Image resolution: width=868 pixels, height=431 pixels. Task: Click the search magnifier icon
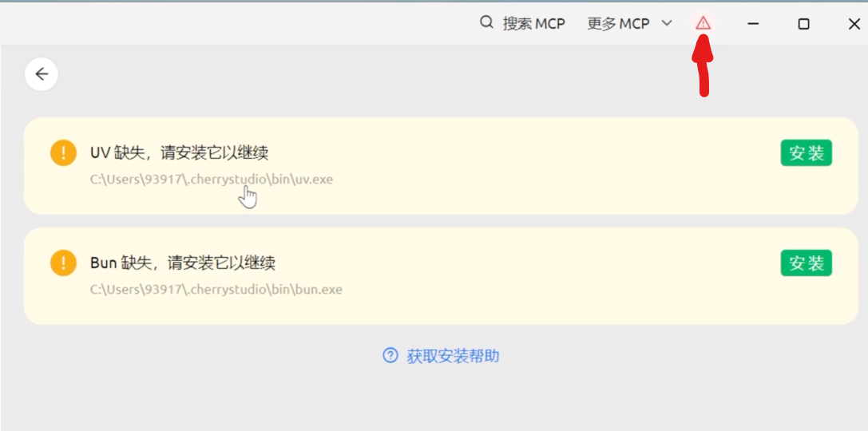(486, 22)
